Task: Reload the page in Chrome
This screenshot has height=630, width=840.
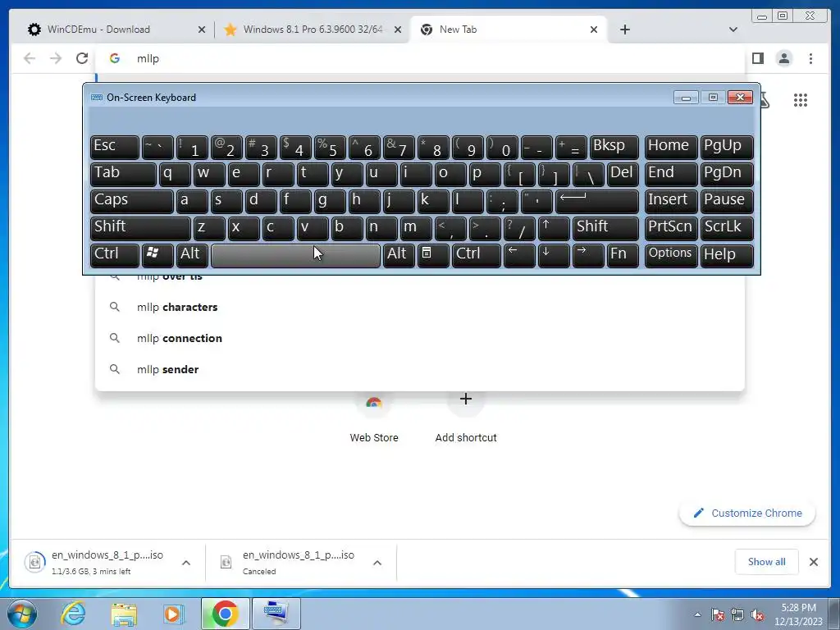Action: coord(82,58)
